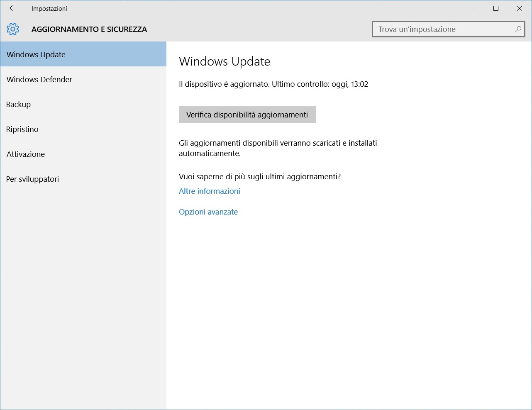Minimize the Impostazioni window
532x410 pixels.
472,8
